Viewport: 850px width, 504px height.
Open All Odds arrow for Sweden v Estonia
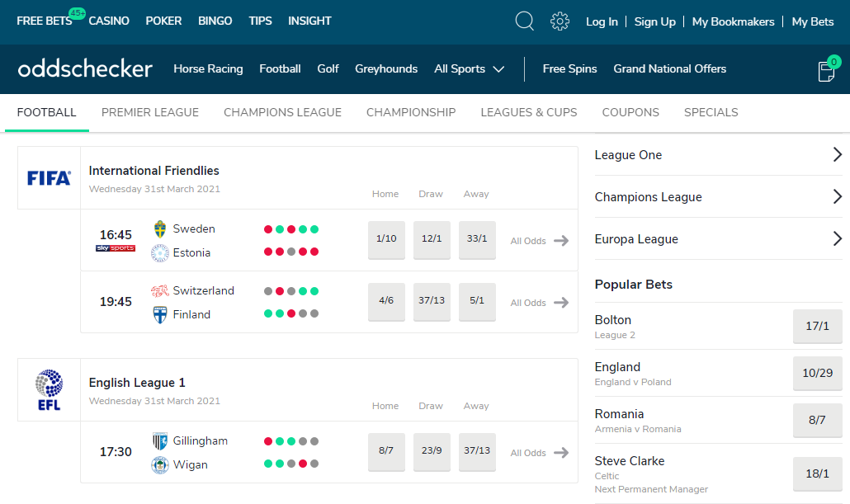[561, 241]
